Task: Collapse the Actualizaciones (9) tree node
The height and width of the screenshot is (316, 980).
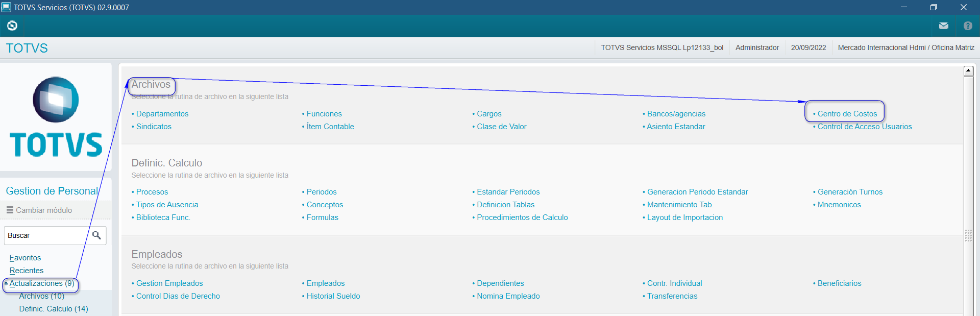Action: (6, 283)
